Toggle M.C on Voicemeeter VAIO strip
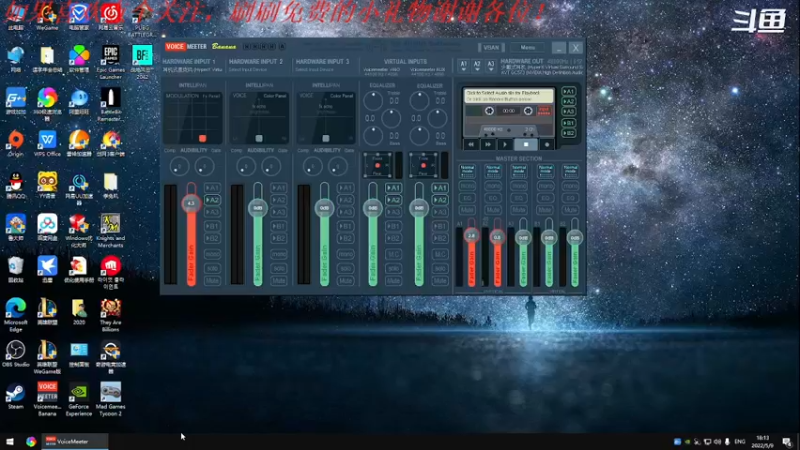800x450 pixels. 393,254
